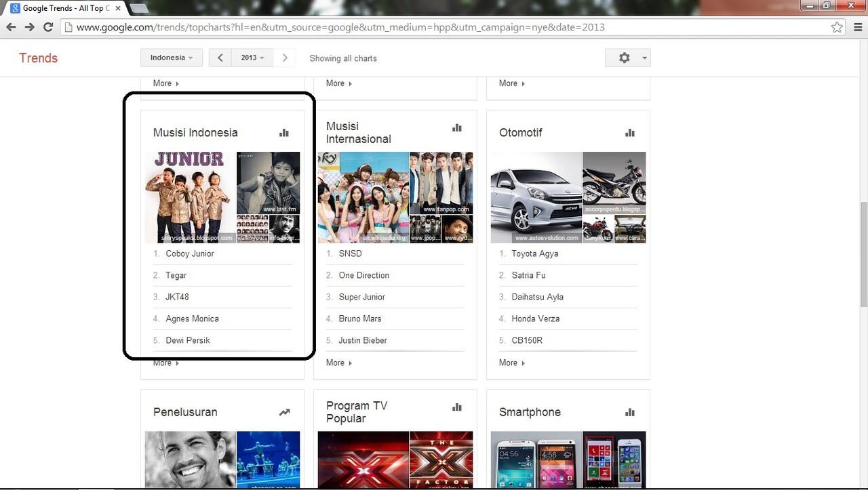Open the Program TV Popular chart title
The image size is (868, 490).
[x=357, y=412]
